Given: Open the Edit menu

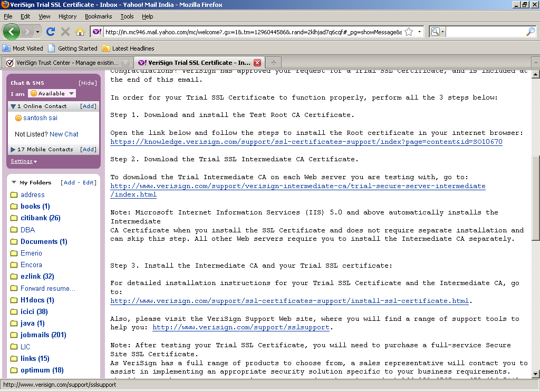Looking at the screenshot, I should 25,16.
